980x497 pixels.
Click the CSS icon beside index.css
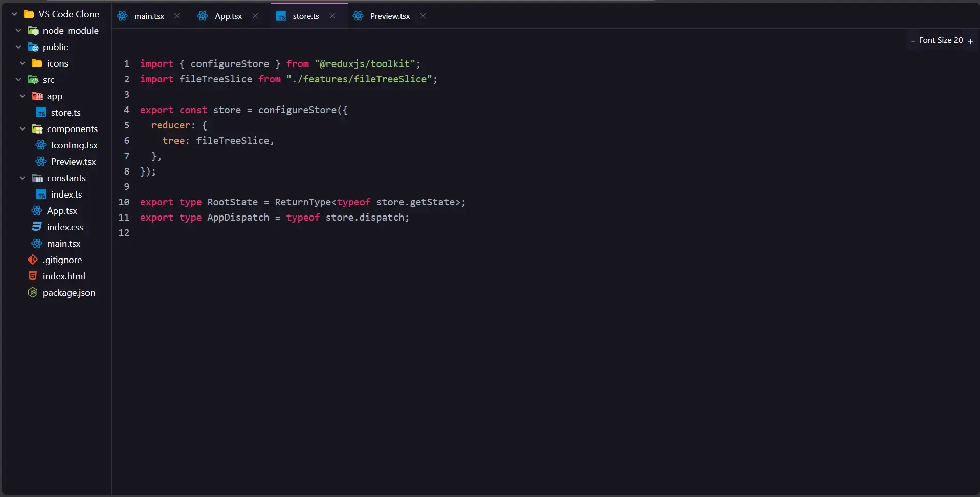point(37,227)
